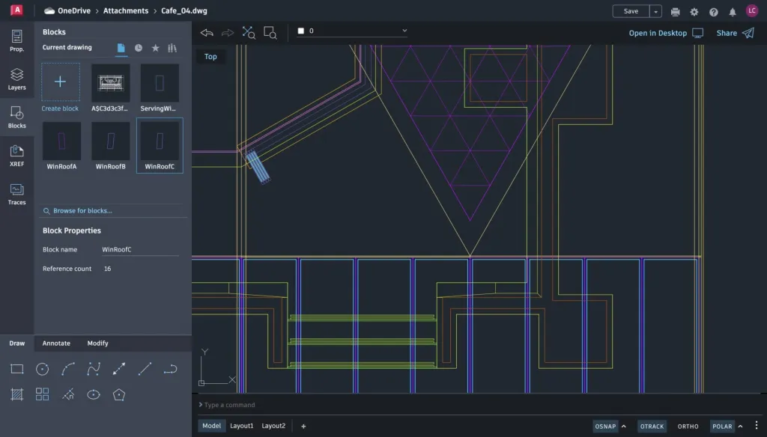The height and width of the screenshot is (437, 767).
Task: Click Browse for blocks link
Action: [x=82, y=210]
